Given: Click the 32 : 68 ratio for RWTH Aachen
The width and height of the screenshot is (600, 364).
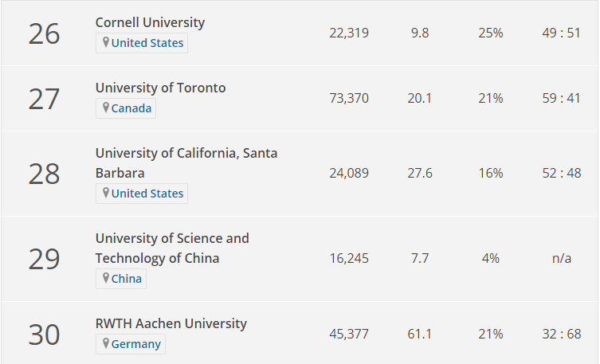Looking at the screenshot, I should pyautogui.click(x=561, y=334).
